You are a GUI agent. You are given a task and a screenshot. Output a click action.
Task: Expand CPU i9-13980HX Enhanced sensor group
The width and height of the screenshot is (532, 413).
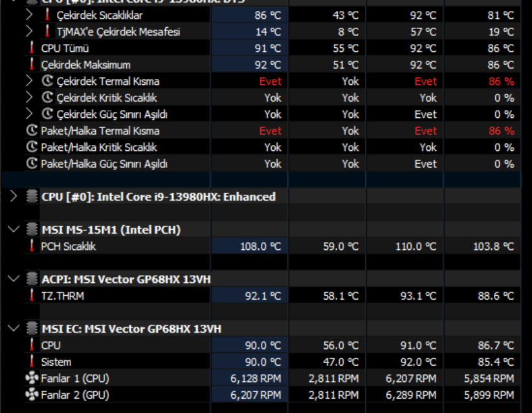(14, 197)
